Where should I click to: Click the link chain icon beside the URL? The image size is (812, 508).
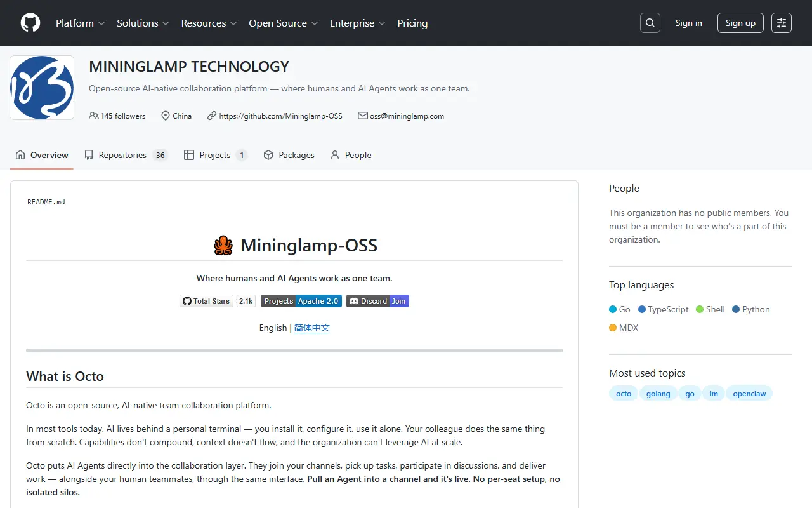click(212, 116)
